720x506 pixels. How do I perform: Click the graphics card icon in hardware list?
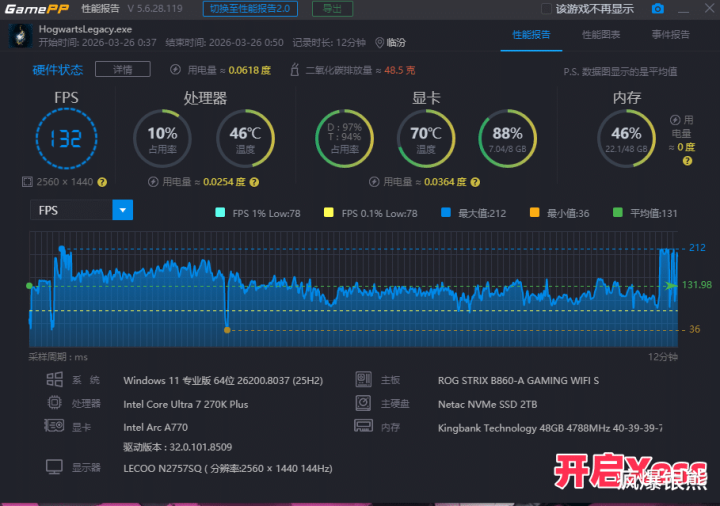[54, 426]
